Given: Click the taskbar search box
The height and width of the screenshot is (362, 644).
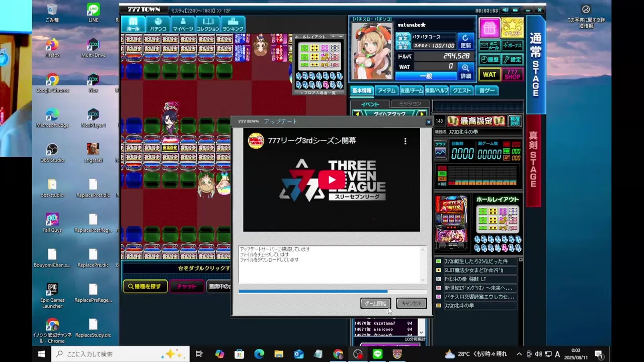Looking at the screenshot, I should [121, 354].
